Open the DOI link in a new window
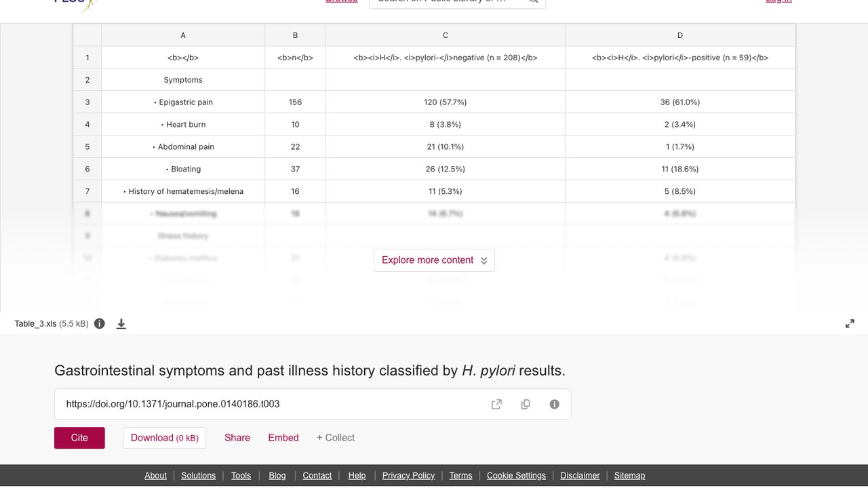Screen dimensions: 868x488 pyautogui.click(x=496, y=404)
